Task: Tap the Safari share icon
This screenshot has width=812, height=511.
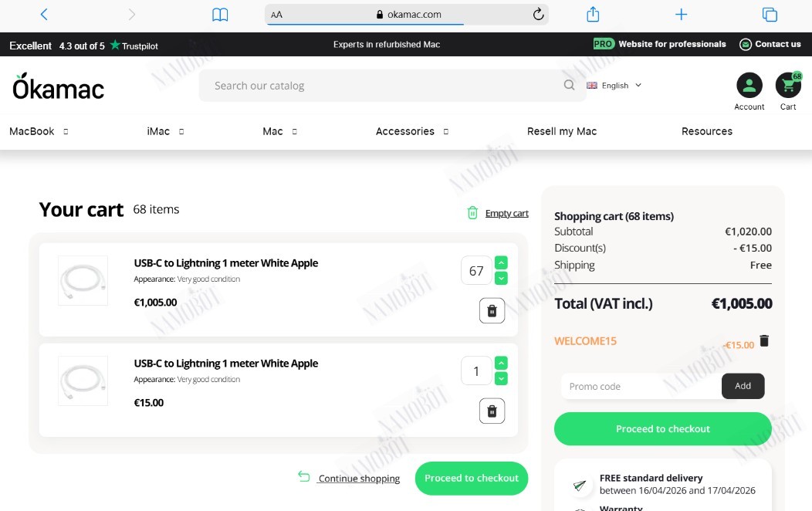Action: 593,14
